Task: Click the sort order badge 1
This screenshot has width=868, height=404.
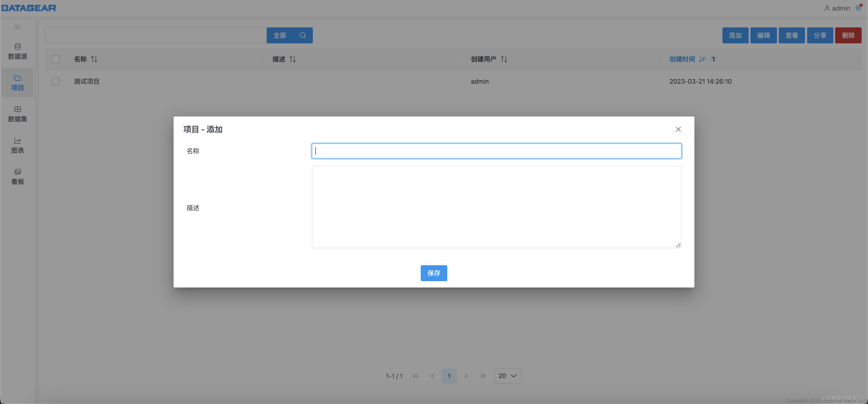Action: (713, 59)
